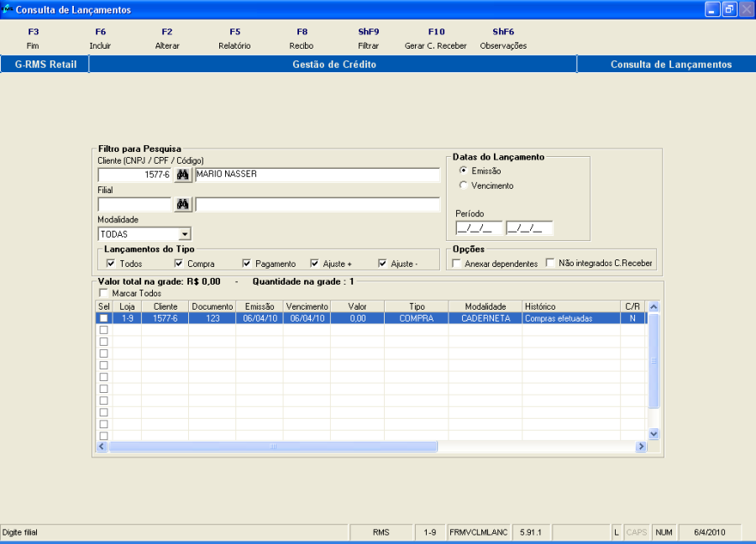Select the 123 document cell

(x=213, y=318)
